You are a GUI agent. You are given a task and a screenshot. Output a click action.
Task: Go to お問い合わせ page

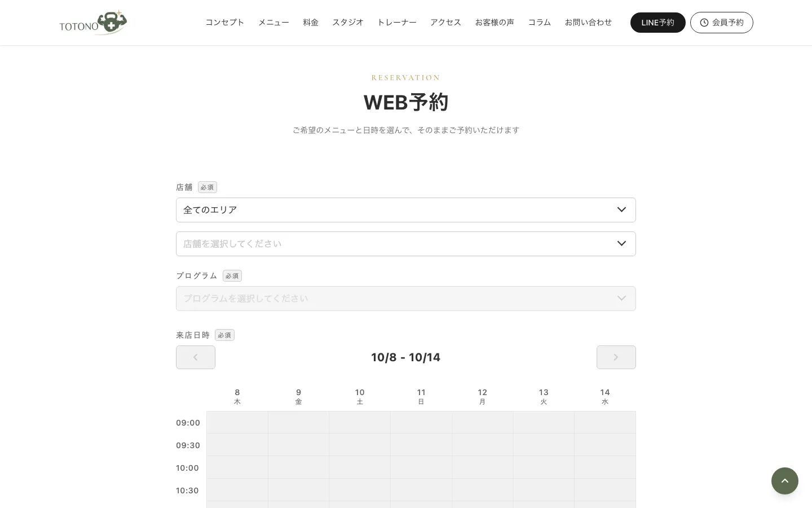click(589, 23)
